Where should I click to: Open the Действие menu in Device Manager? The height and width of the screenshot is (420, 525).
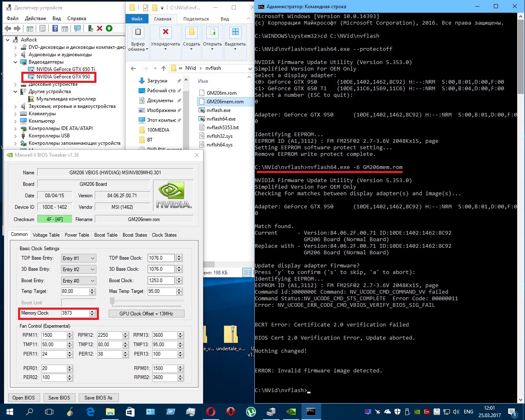(x=35, y=18)
